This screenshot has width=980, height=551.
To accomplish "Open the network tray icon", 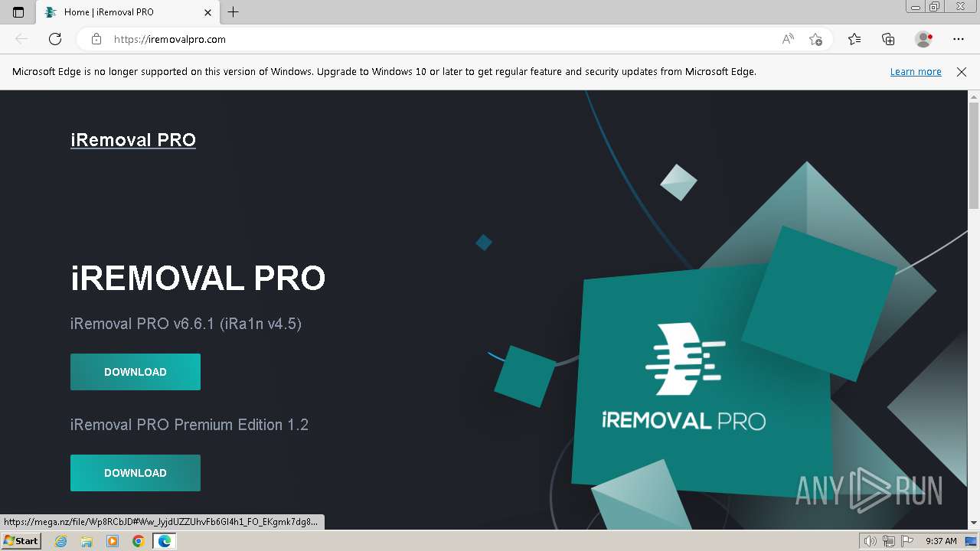I will point(889,541).
